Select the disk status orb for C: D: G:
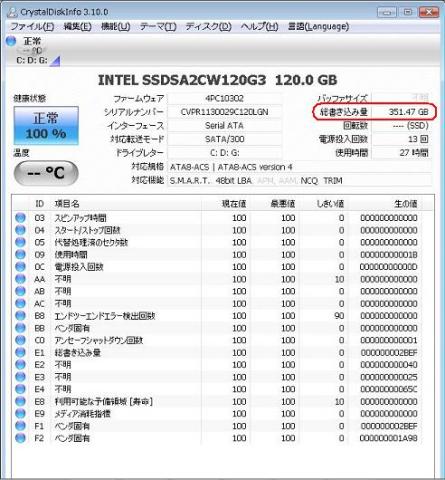Image resolution: width=445 pixels, height=480 pixels. (11, 41)
